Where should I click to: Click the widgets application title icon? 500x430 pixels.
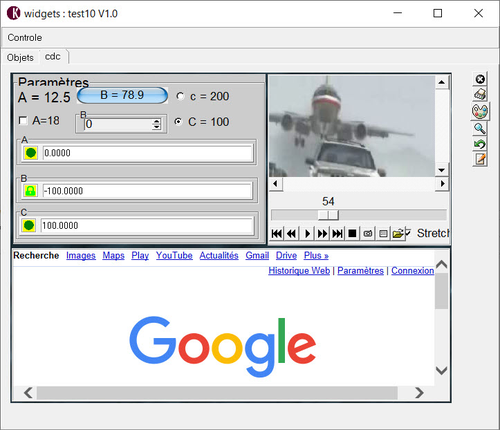pos(13,13)
